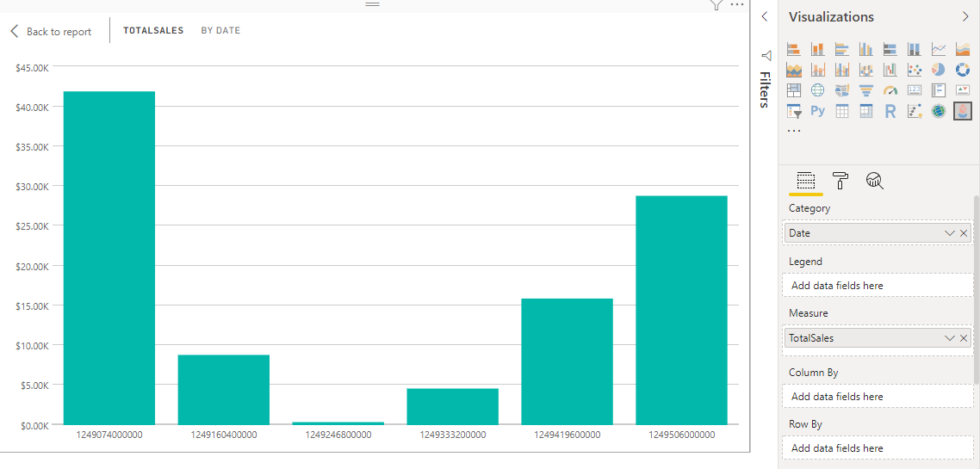Screen dimensions: 980x469
Task: Select the Slicer visual
Action: pos(794,112)
